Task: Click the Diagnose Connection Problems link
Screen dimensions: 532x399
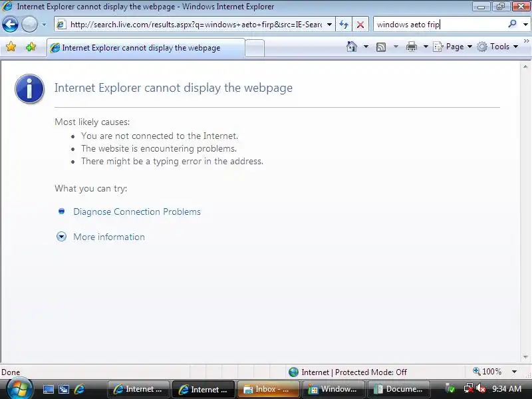Action: coord(137,211)
